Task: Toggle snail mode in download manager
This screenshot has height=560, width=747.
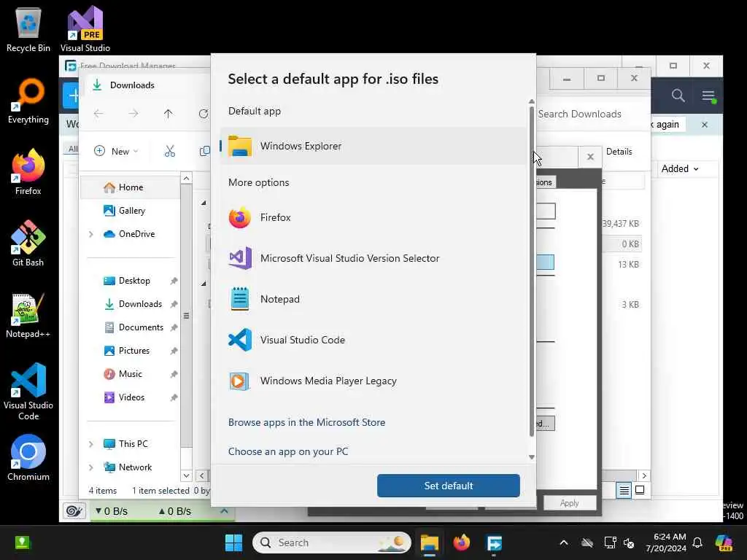Action: 74,511
